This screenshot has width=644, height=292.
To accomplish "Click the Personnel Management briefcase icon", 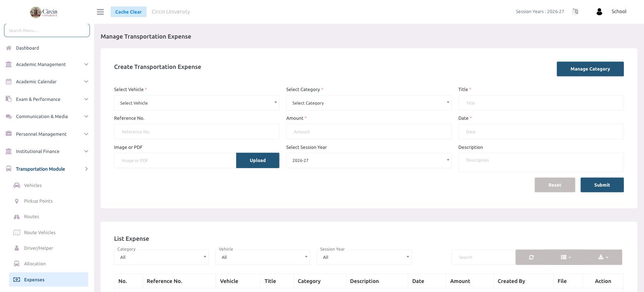I will [9, 134].
